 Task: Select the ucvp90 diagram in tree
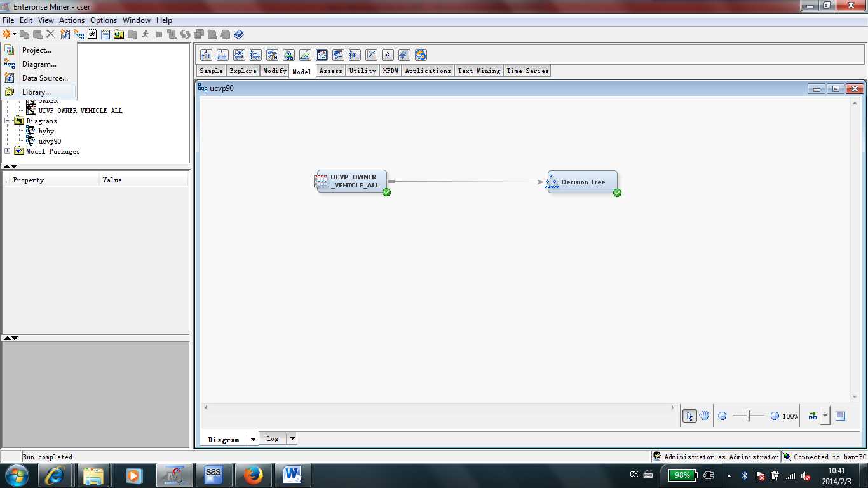[50, 141]
